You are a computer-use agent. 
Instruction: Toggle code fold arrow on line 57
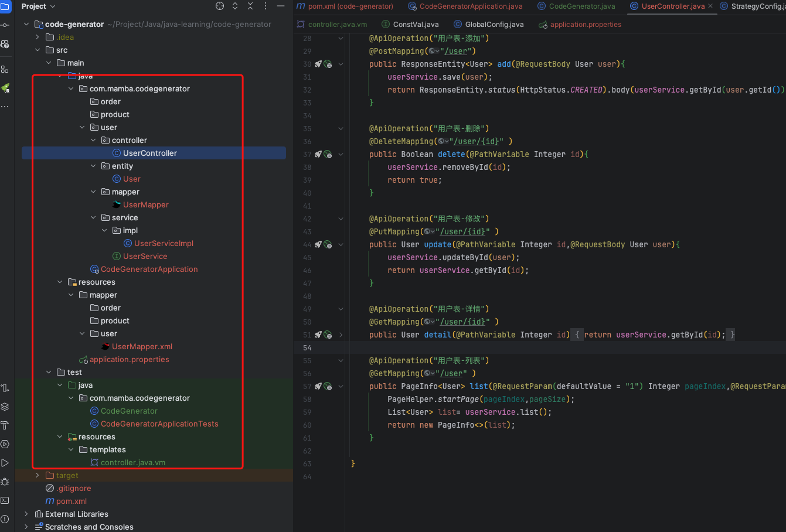[341, 386]
